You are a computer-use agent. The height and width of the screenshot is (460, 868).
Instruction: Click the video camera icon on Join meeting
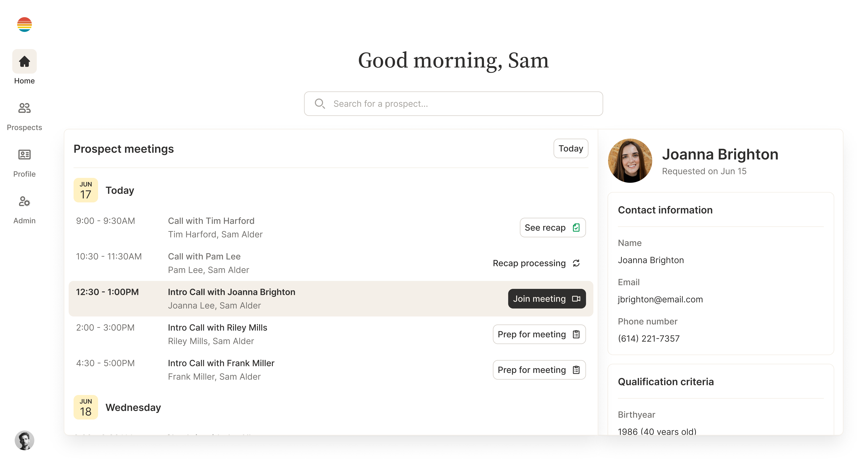tap(576, 299)
